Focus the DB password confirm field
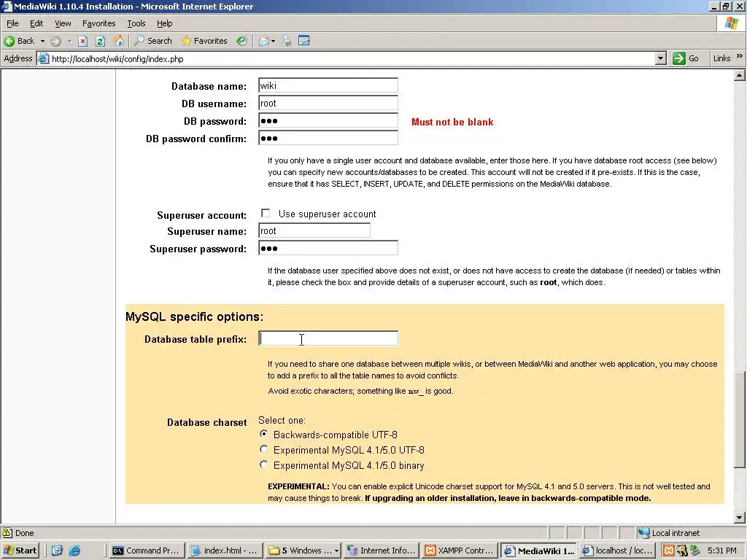This screenshot has width=747, height=560. coord(328,139)
